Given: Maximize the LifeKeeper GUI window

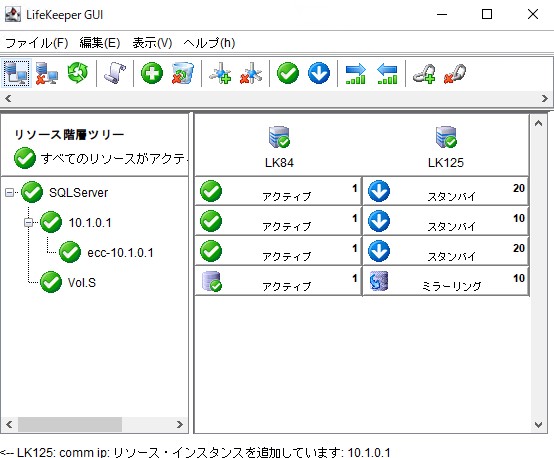Looking at the screenshot, I should 487,14.
